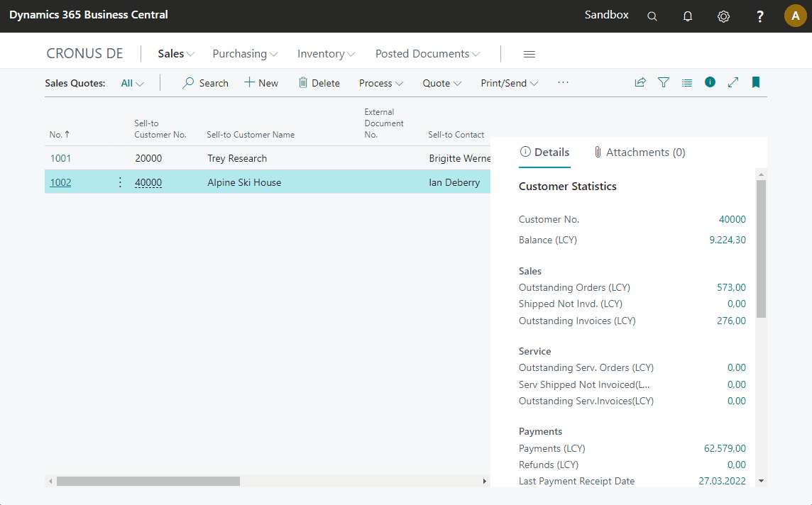Image resolution: width=812 pixels, height=505 pixels.
Task: Toggle the FactBox information pane
Action: coord(710,82)
